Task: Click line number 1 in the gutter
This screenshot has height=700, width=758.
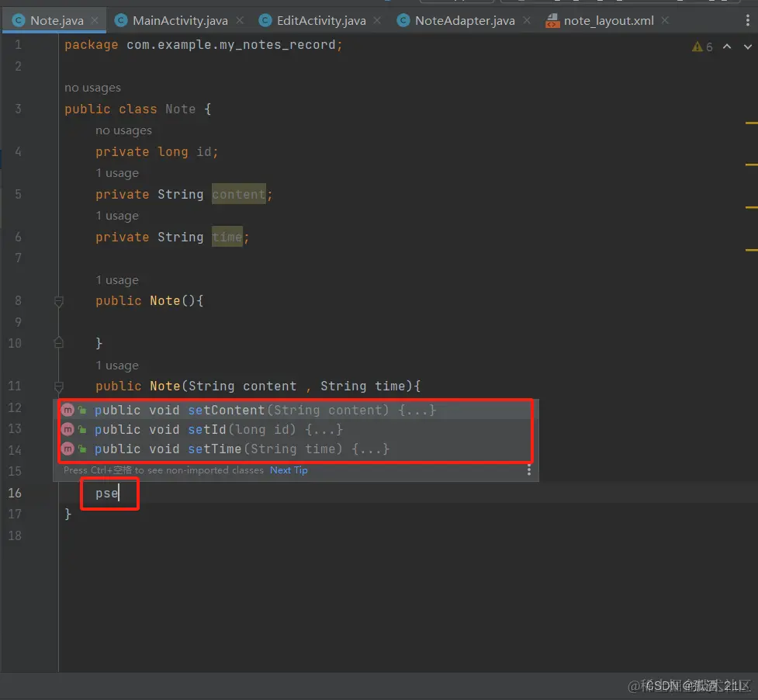Action: tap(18, 45)
